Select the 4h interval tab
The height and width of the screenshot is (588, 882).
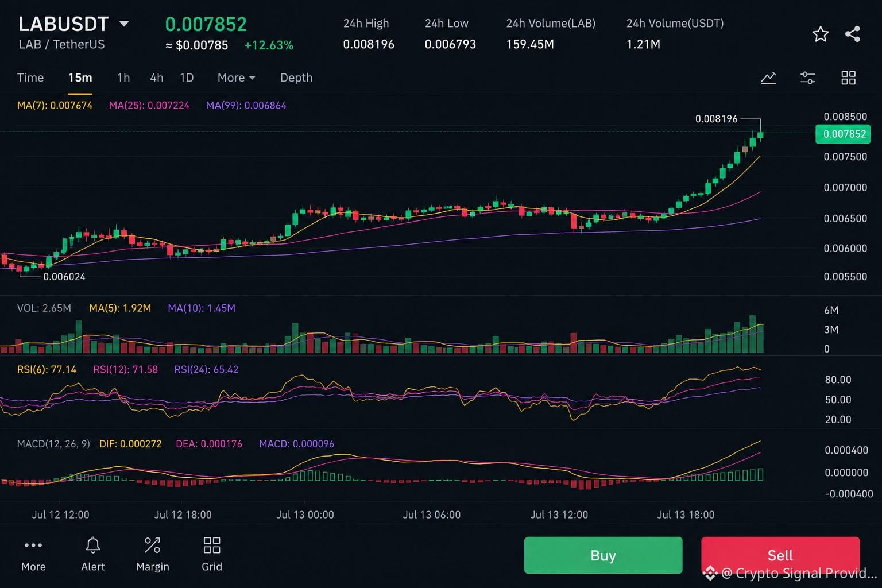[x=156, y=78]
